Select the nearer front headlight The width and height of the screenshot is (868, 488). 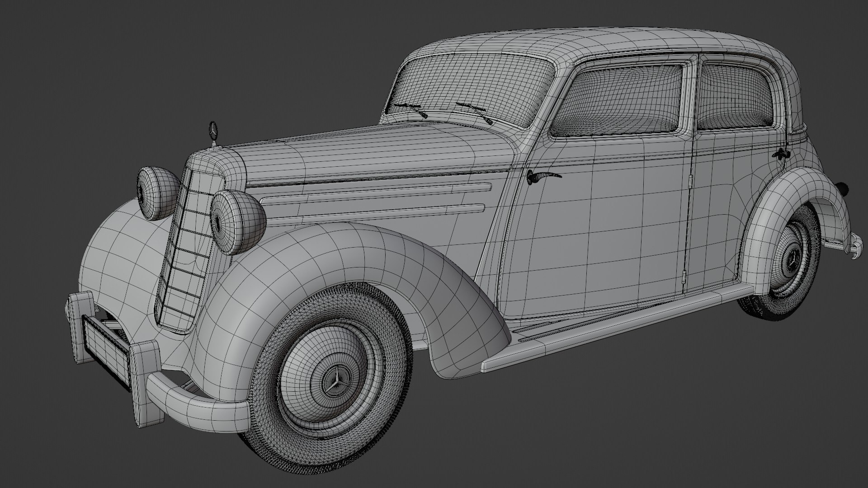(238, 222)
